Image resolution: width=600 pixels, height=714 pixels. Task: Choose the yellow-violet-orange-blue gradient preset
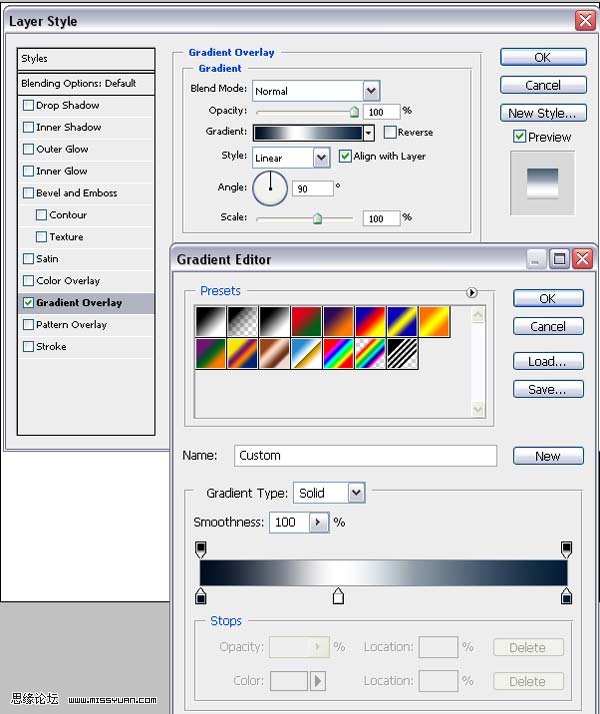[242, 353]
